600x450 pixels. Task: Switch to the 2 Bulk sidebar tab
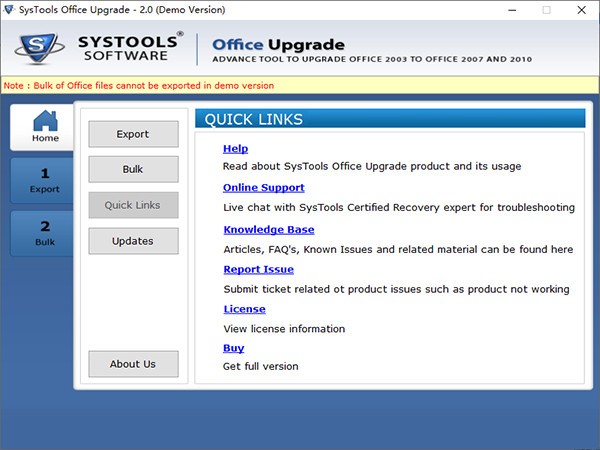(43, 233)
